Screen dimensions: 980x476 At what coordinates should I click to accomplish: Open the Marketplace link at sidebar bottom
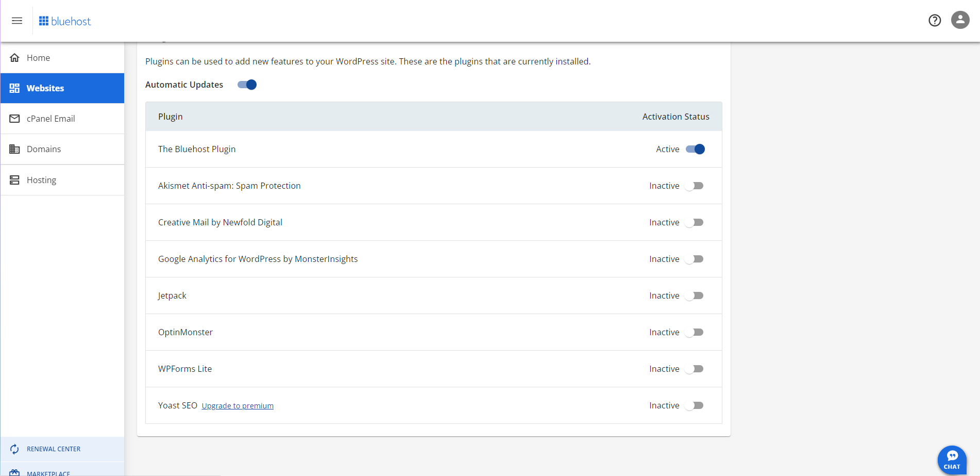(62, 470)
